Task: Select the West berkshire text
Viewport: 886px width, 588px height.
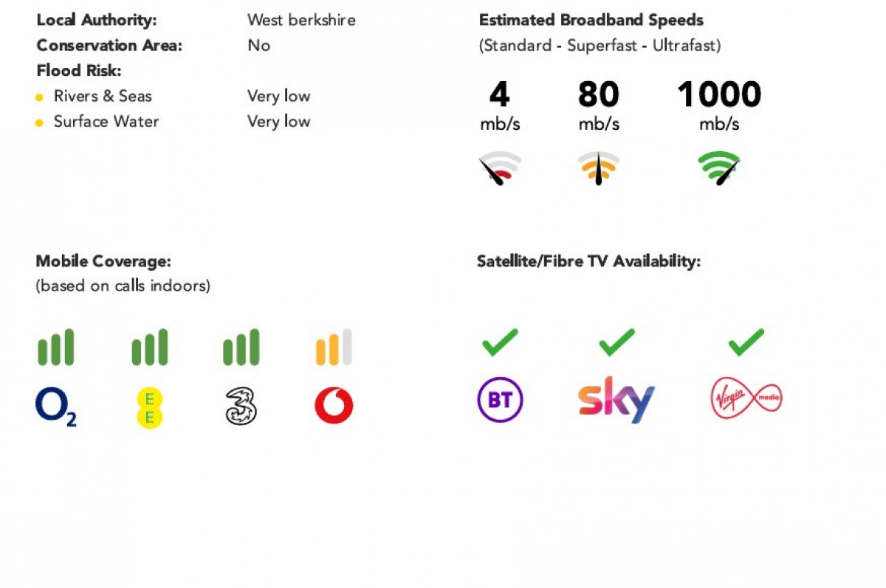Action: click(301, 20)
